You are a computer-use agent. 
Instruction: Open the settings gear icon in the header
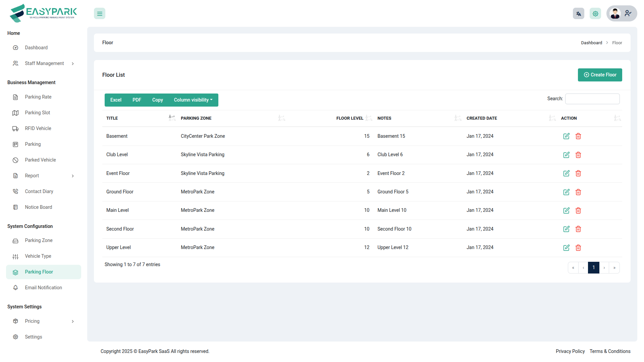(x=595, y=13)
